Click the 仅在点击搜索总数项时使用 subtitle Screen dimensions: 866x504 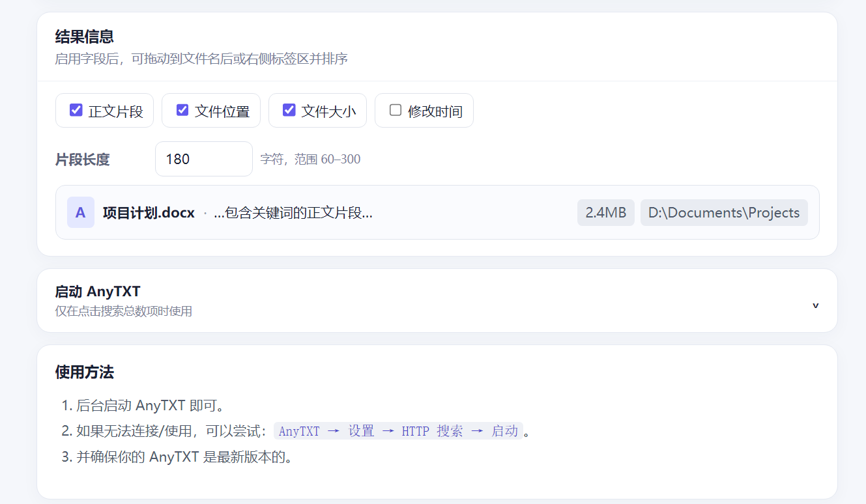coord(124,311)
